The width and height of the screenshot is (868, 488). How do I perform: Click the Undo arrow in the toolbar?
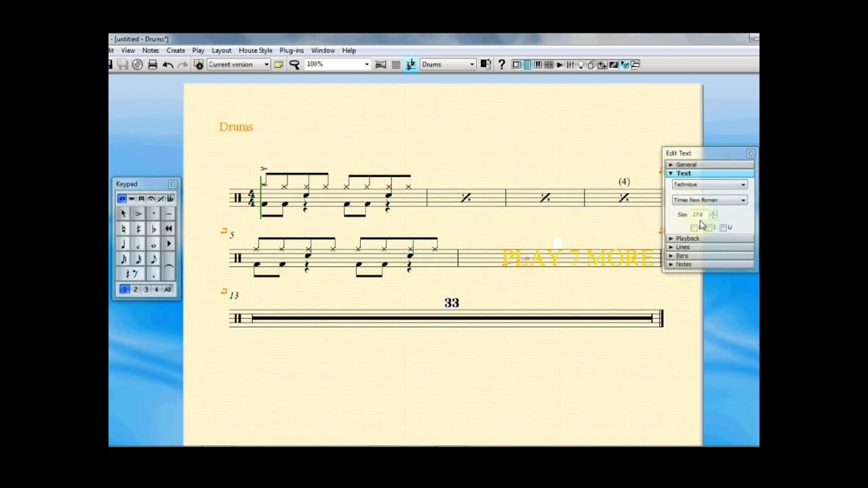tap(167, 64)
